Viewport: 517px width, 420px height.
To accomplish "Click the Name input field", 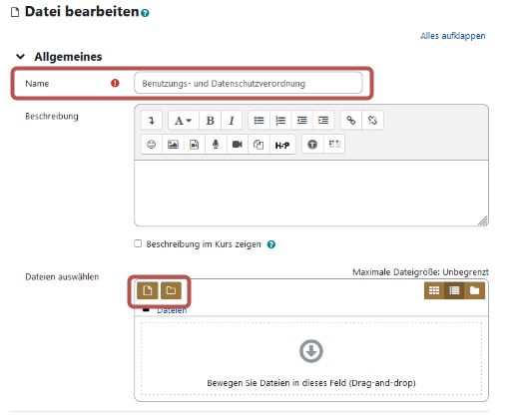I will tap(249, 83).
